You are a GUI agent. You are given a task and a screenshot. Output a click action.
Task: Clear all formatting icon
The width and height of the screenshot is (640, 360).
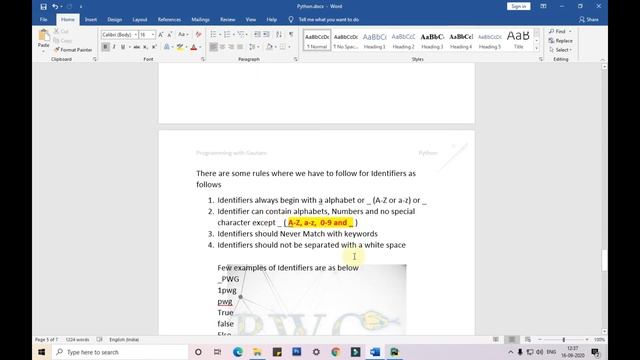198,35
